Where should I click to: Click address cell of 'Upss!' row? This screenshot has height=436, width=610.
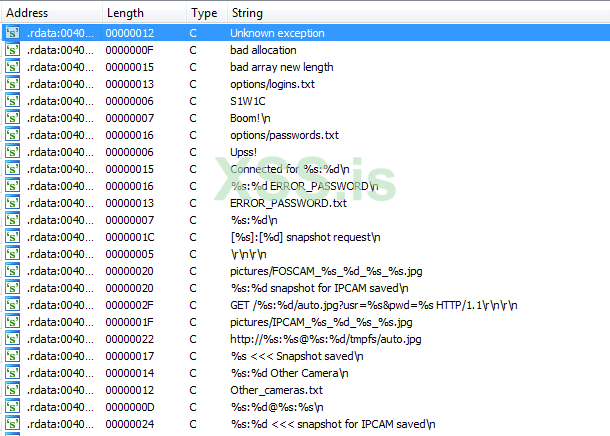click(60, 152)
